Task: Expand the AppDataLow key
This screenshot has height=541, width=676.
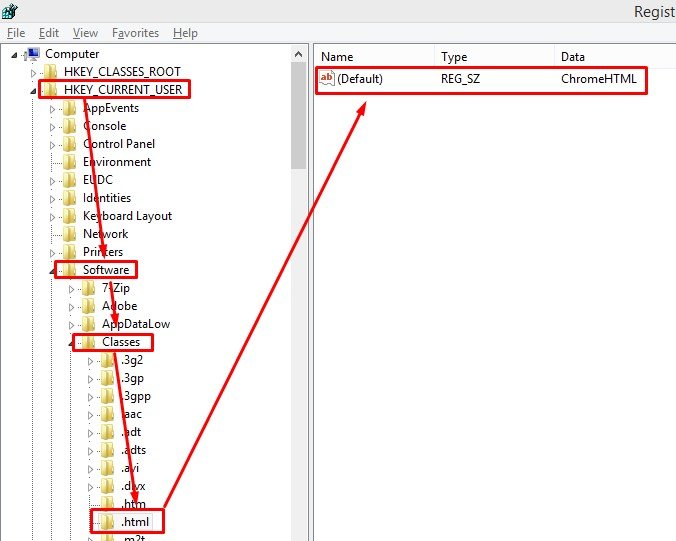Action: pyautogui.click(x=72, y=324)
